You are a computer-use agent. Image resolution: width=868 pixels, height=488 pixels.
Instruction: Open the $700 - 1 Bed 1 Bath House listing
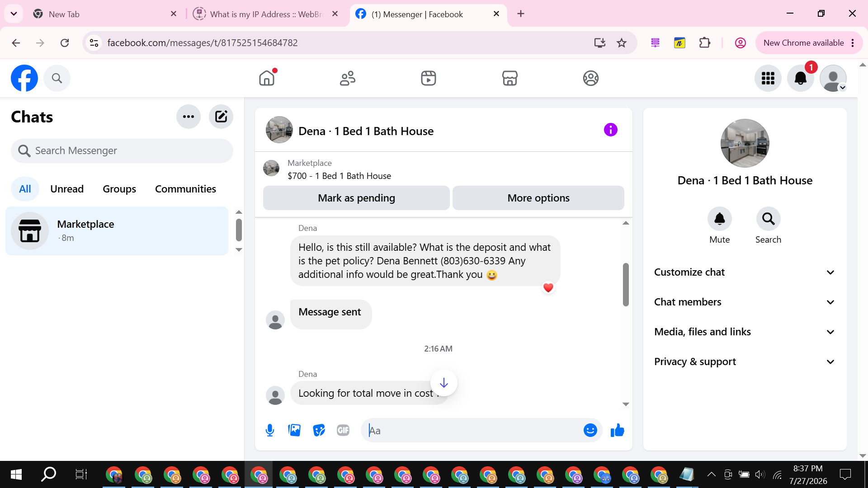[x=339, y=176]
